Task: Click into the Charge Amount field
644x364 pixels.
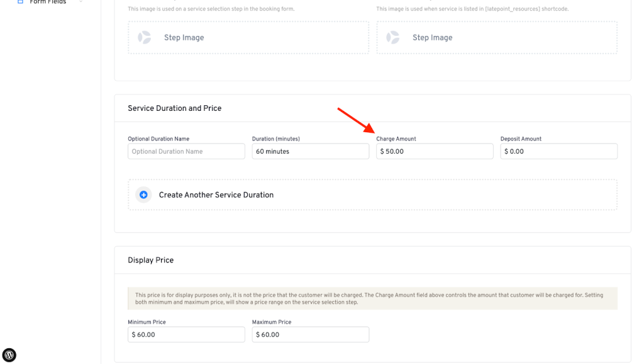Action: 435,152
